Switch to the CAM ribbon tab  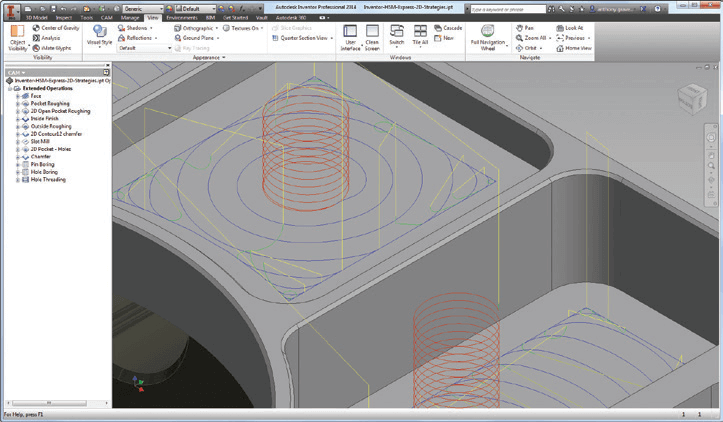click(107, 18)
